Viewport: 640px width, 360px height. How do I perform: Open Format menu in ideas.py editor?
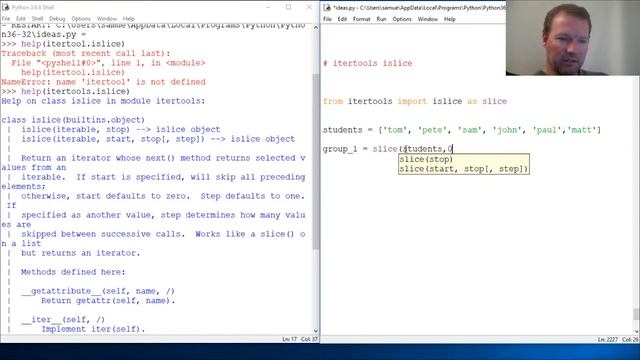tap(362, 19)
